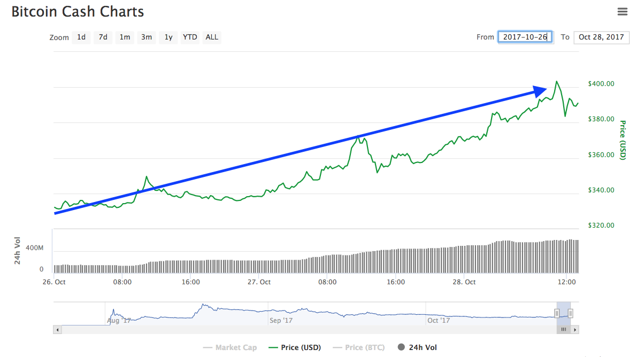644x357 pixels.
Task: Toggle the Price (USD) series in legend
Action: pos(294,347)
